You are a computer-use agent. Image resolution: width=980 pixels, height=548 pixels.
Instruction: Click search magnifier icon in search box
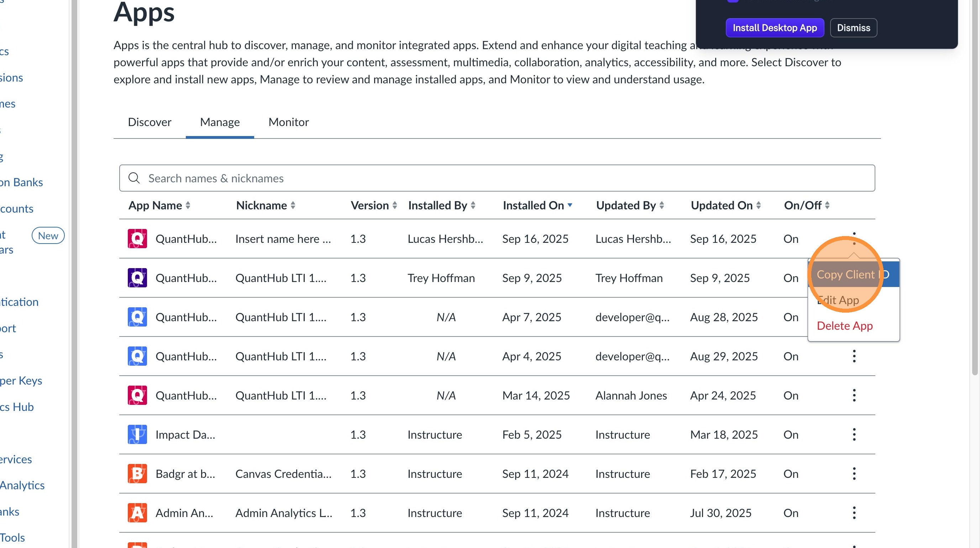tap(134, 178)
